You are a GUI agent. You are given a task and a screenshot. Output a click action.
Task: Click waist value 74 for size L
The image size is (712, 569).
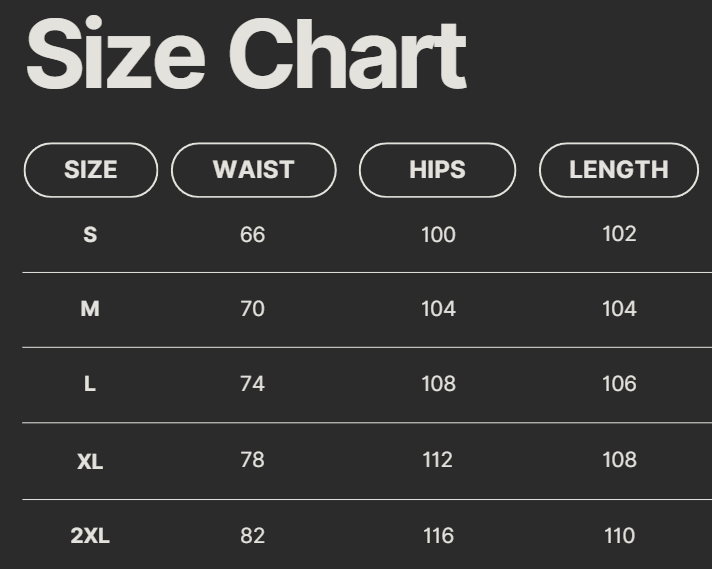(x=253, y=384)
